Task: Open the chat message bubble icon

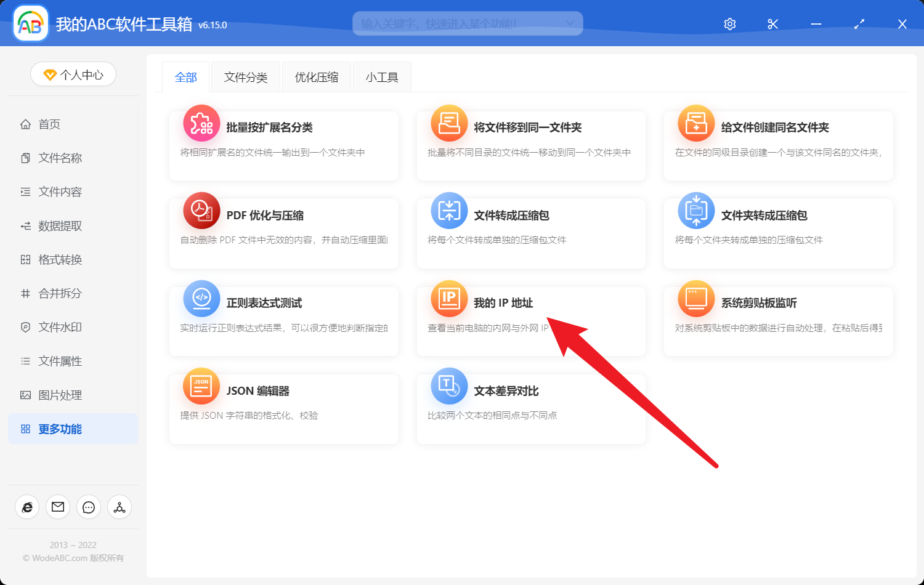Action: [89, 507]
